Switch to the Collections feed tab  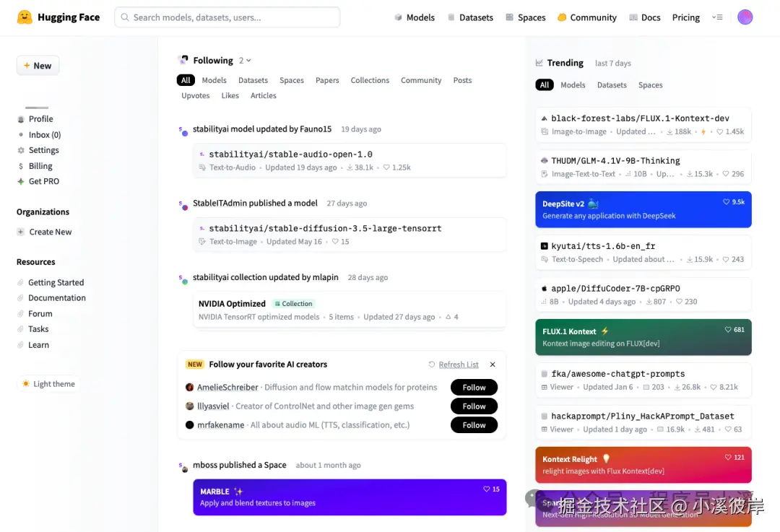[370, 80]
